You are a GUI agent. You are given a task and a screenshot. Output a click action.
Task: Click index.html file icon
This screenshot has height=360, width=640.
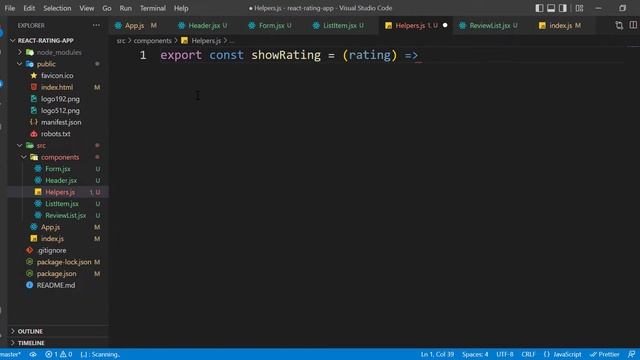[x=34, y=87]
